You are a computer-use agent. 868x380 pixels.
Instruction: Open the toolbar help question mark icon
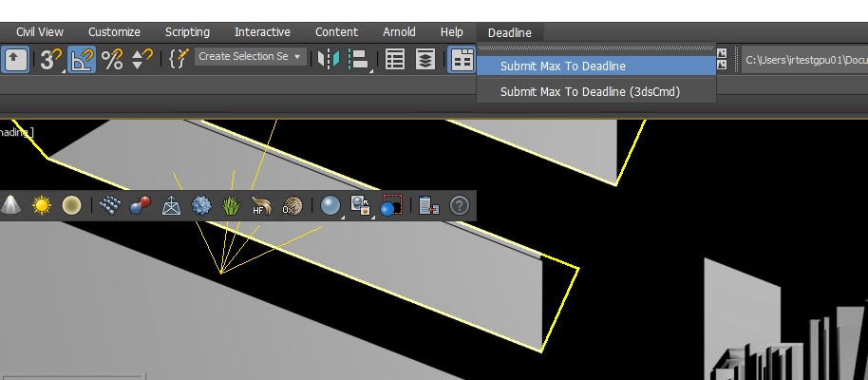point(459,205)
